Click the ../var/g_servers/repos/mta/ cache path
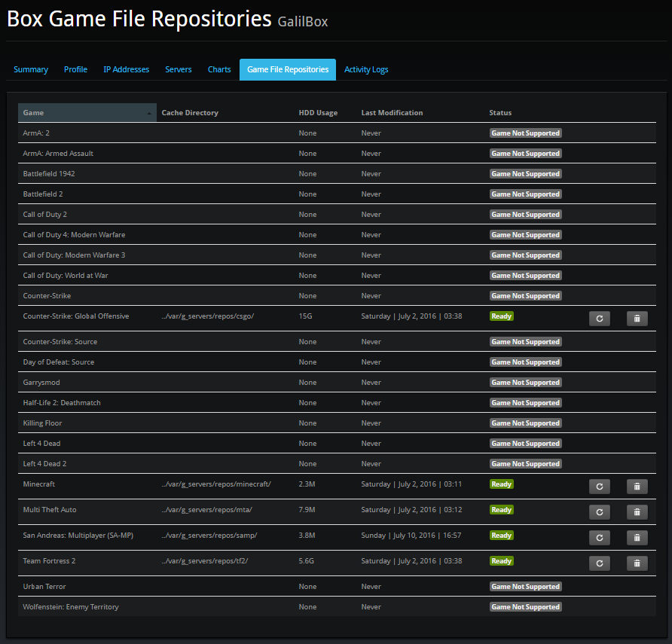 point(207,510)
